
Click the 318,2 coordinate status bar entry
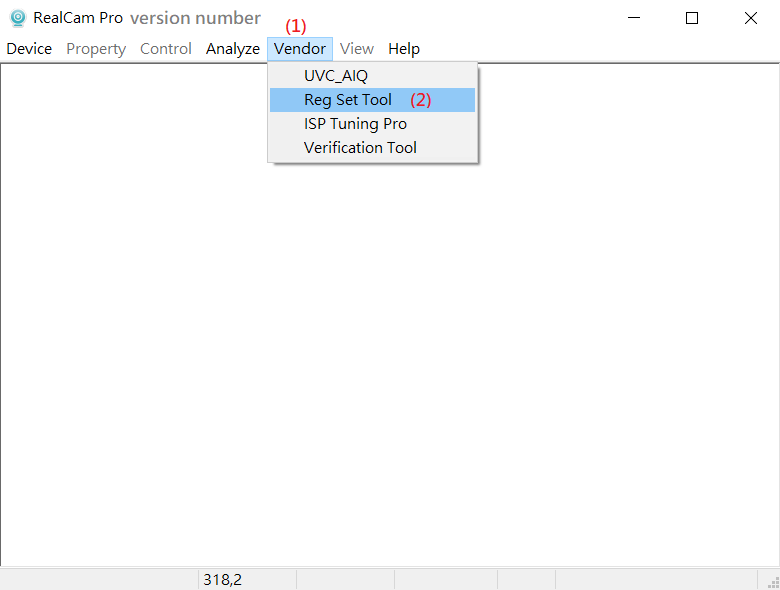(x=247, y=580)
